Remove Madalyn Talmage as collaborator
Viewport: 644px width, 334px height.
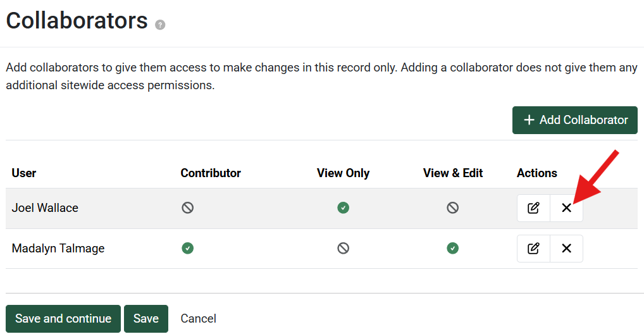click(x=566, y=249)
